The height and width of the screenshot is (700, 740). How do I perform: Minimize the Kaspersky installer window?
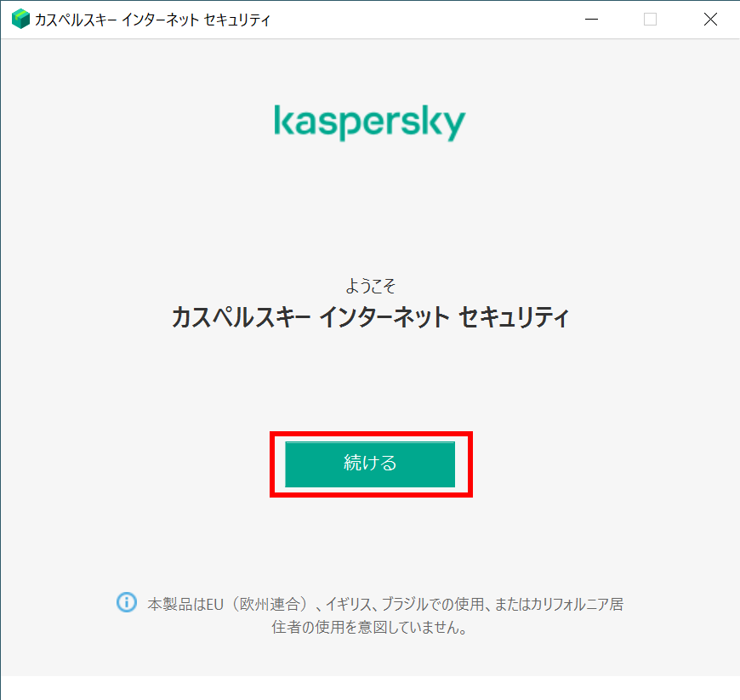click(591, 20)
